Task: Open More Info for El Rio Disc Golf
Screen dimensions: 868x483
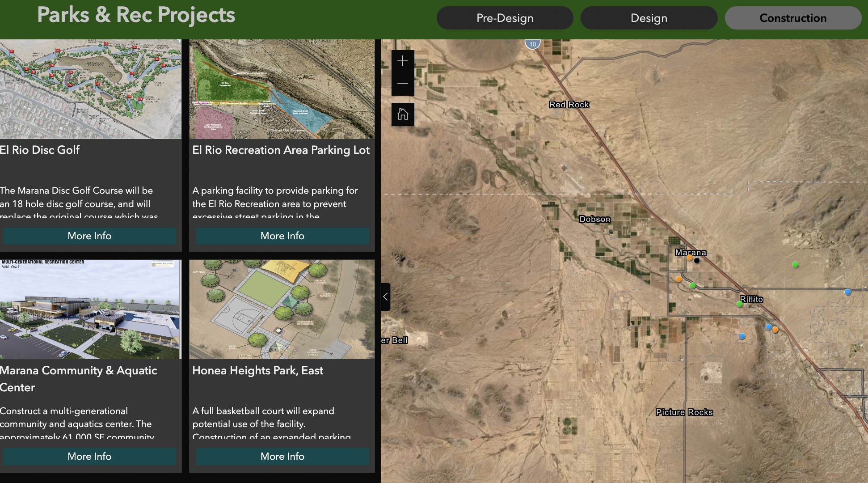Action: coord(89,236)
